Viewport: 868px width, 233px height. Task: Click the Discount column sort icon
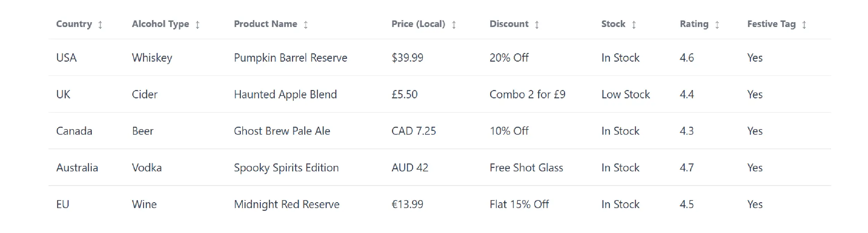(x=537, y=25)
